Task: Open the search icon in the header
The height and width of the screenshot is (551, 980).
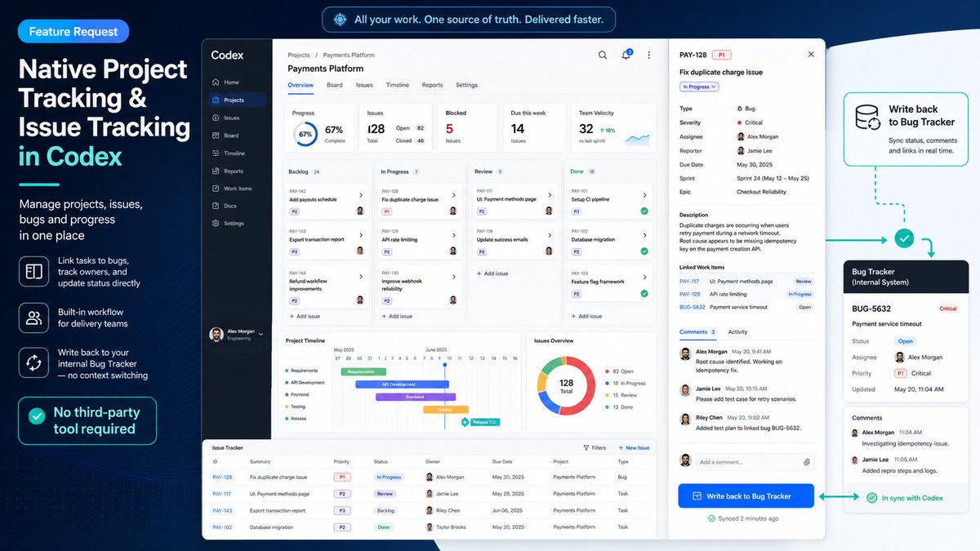Action: [603, 56]
